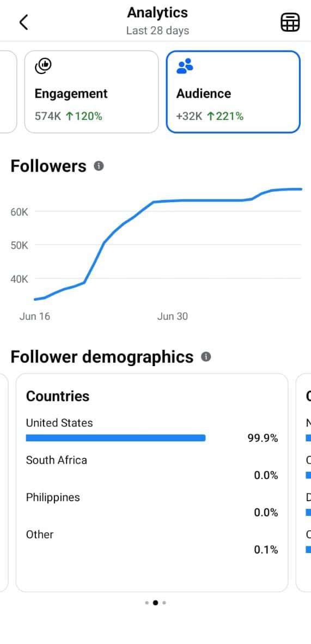Tap the middle active pagination dot
The width and height of the screenshot is (311, 644).
155,603
